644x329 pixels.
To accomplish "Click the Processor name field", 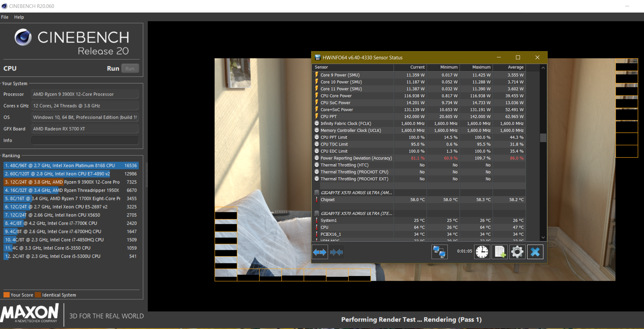I will [x=85, y=94].
